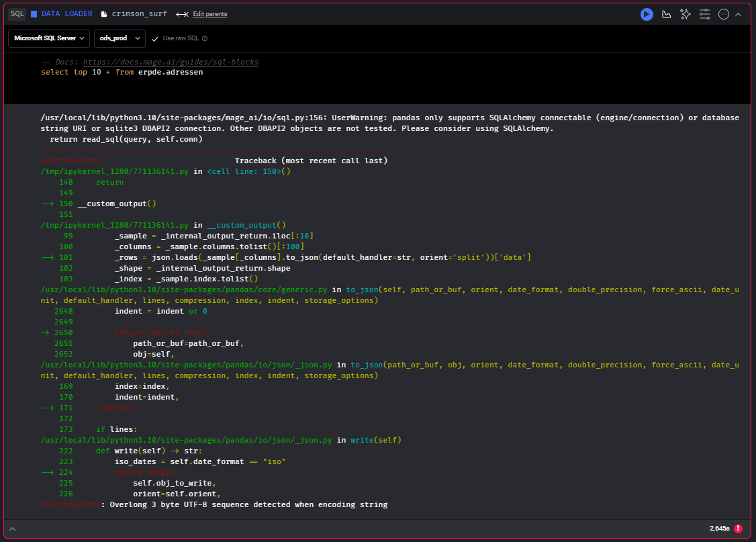
Task: Click the OverflowError label in the traceback
Action: tap(70, 161)
